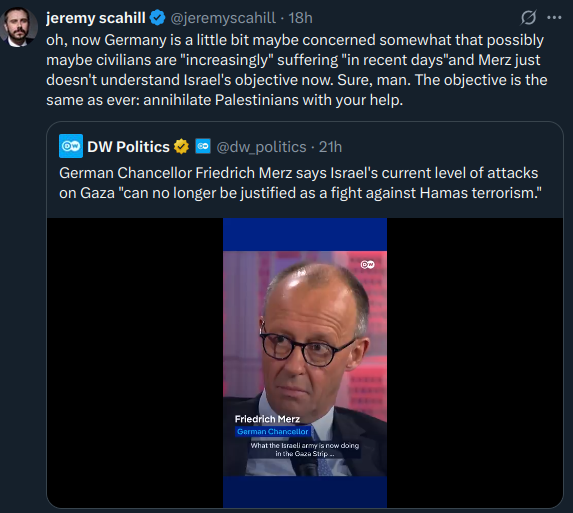Click jeremy scahill's profile avatar

pyautogui.click(x=18, y=27)
